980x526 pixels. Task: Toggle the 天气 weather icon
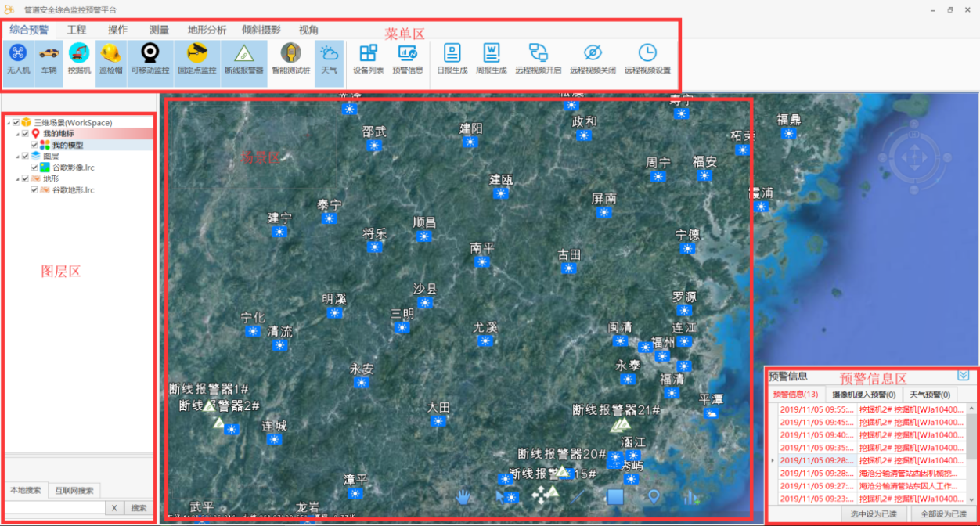coord(329,54)
